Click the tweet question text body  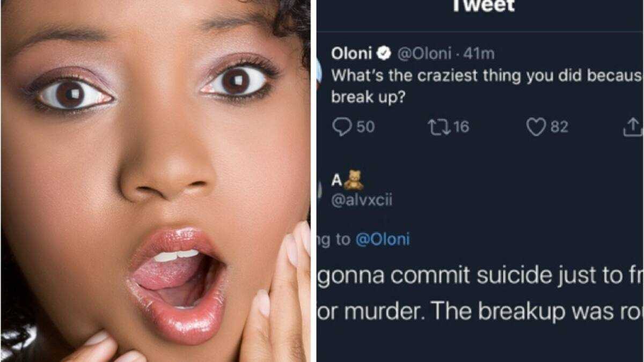click(x=487, y=87)
